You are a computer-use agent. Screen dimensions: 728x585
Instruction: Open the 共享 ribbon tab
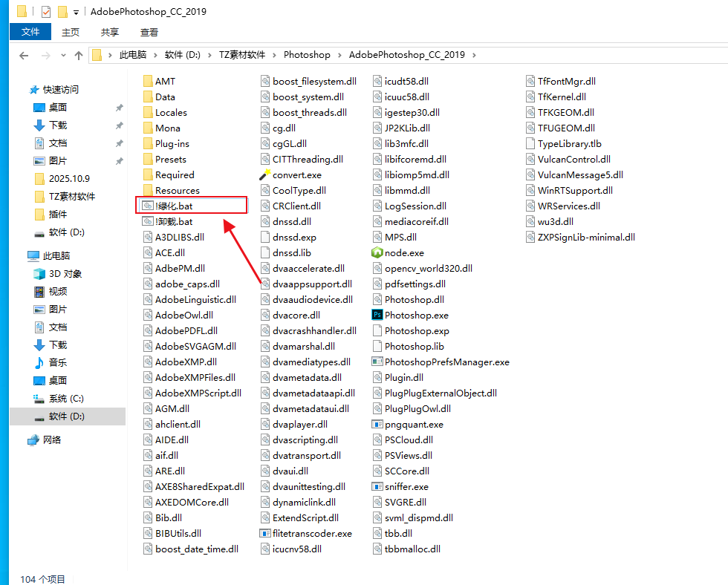coord(110,33)
